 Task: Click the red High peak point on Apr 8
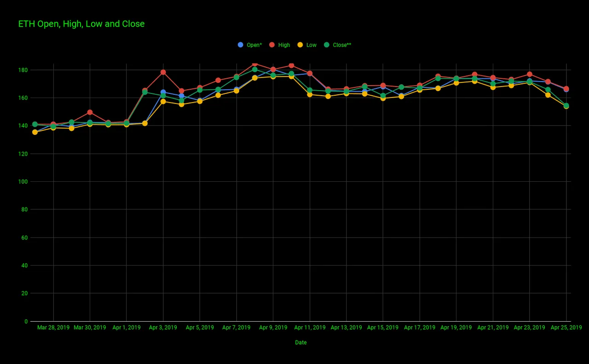tap(254, 64)
